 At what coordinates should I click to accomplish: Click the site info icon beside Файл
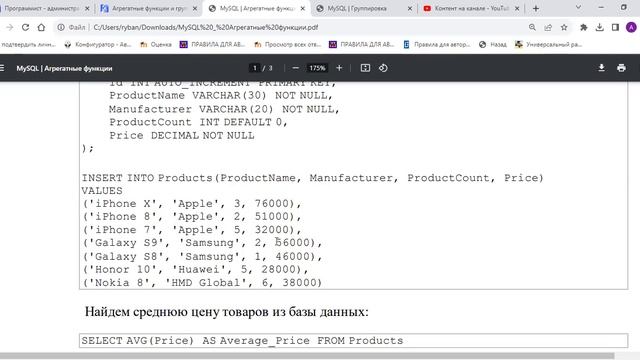coord(61,27)
